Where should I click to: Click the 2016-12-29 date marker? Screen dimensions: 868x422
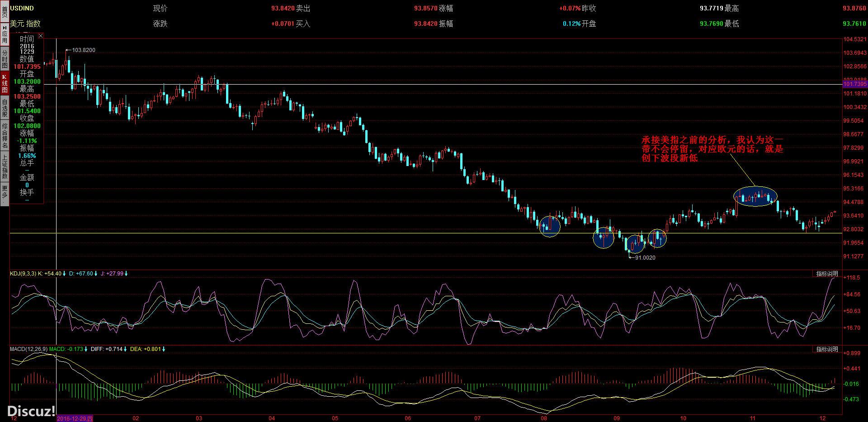(x=75, y=419)
